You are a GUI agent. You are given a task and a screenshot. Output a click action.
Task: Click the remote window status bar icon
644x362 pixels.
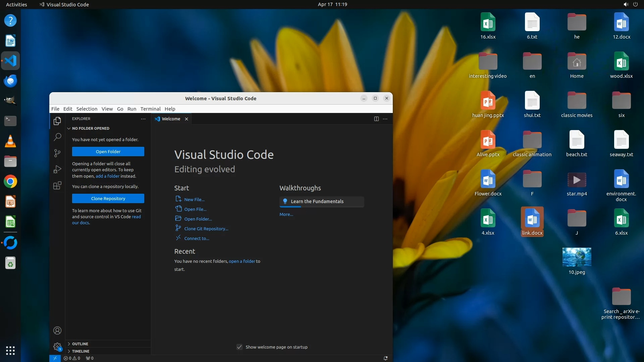[55, 358]
